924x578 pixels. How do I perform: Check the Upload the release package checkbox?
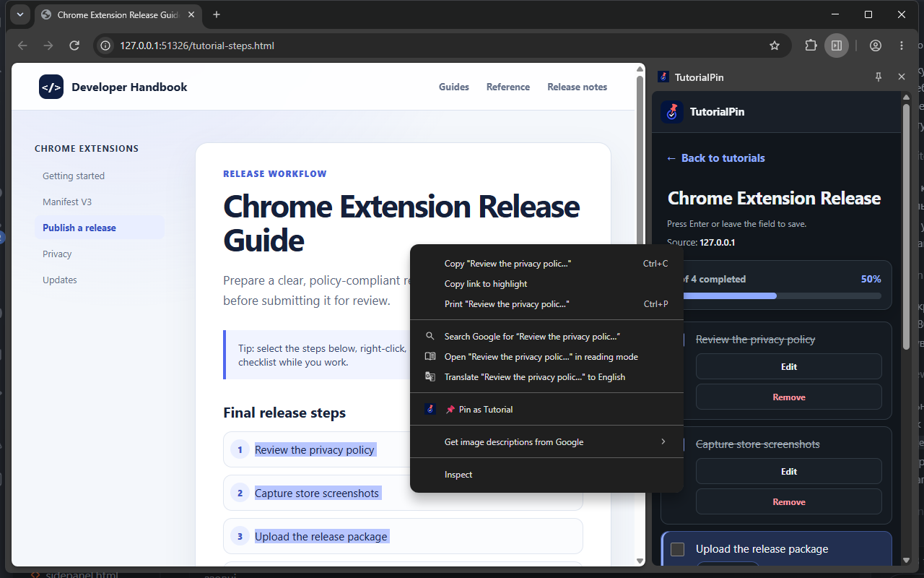click(677, 549)
